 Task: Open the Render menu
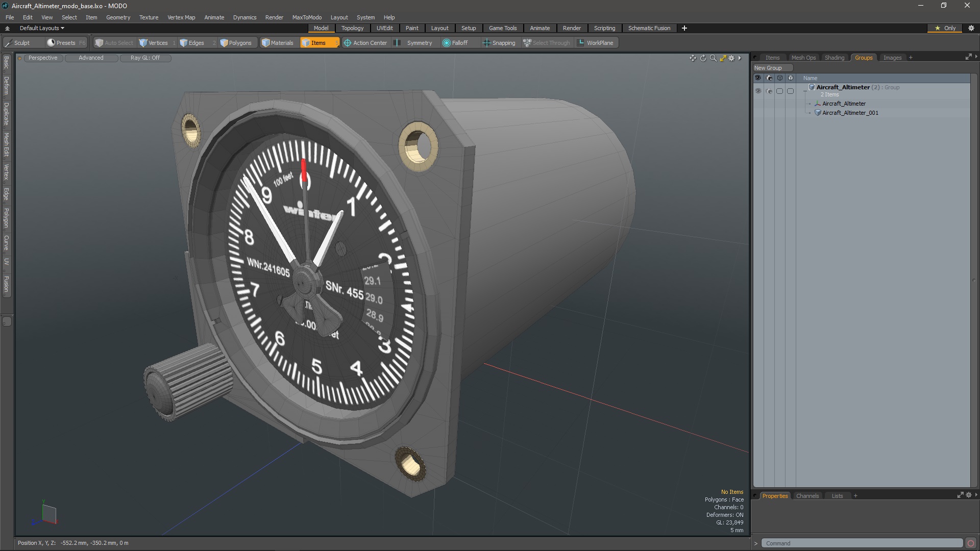tap(274, 17)
